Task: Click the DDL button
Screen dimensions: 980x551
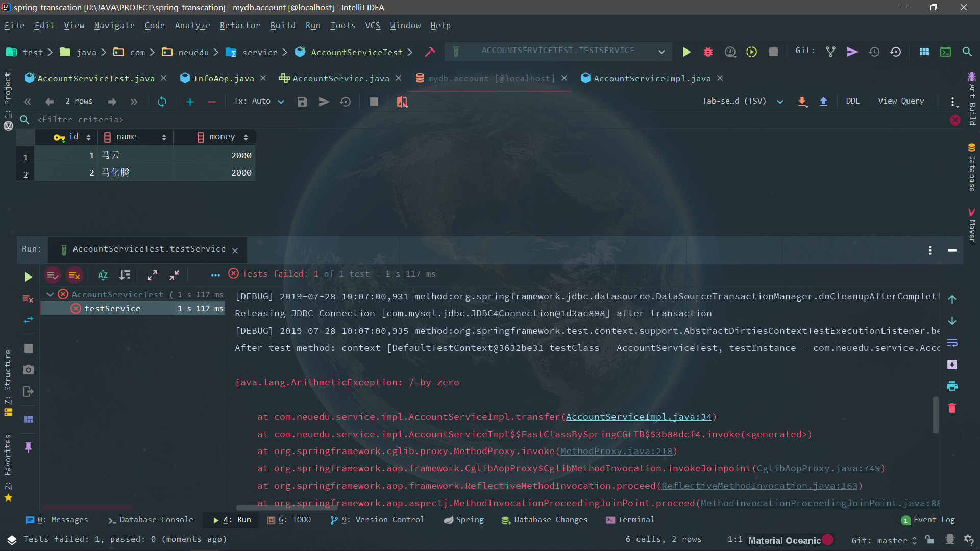Action: point(852,101)
